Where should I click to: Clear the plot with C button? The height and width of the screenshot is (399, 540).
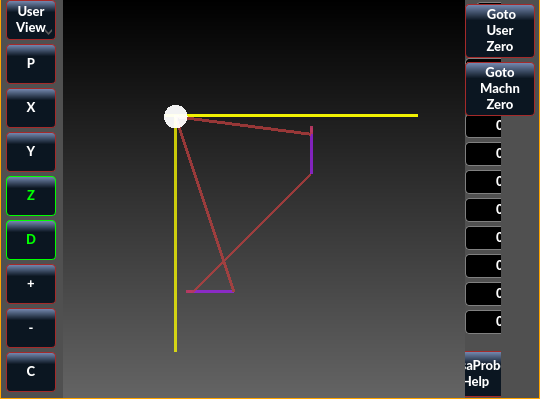coord(31,372)
